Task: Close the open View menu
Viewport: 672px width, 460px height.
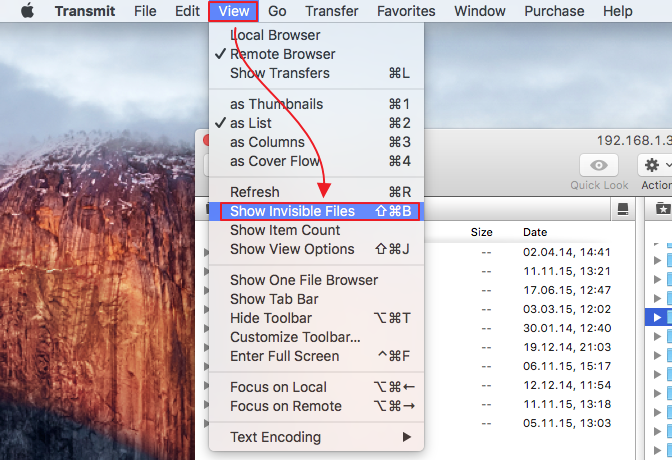Action: (x=234, y=11)
